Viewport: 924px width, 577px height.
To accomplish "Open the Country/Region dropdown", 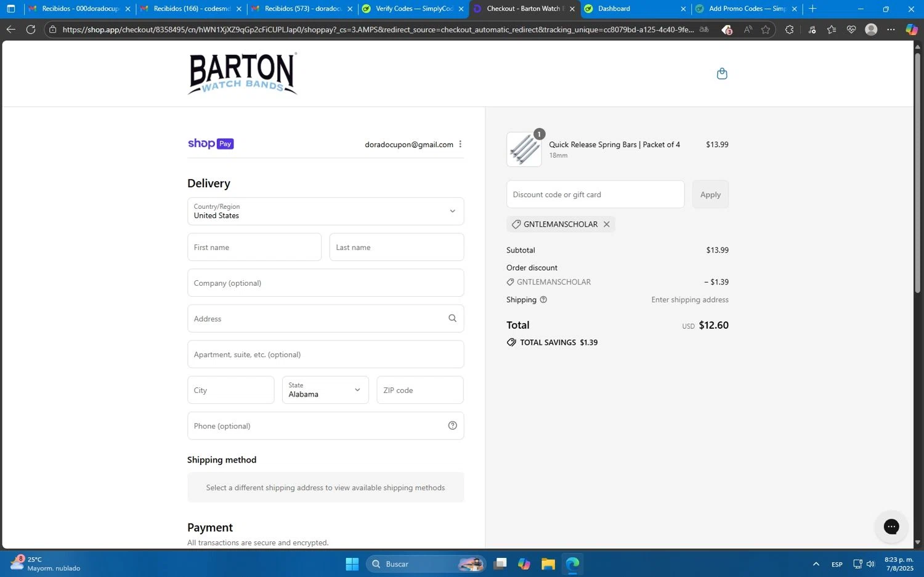I will [x=325, y=211].
